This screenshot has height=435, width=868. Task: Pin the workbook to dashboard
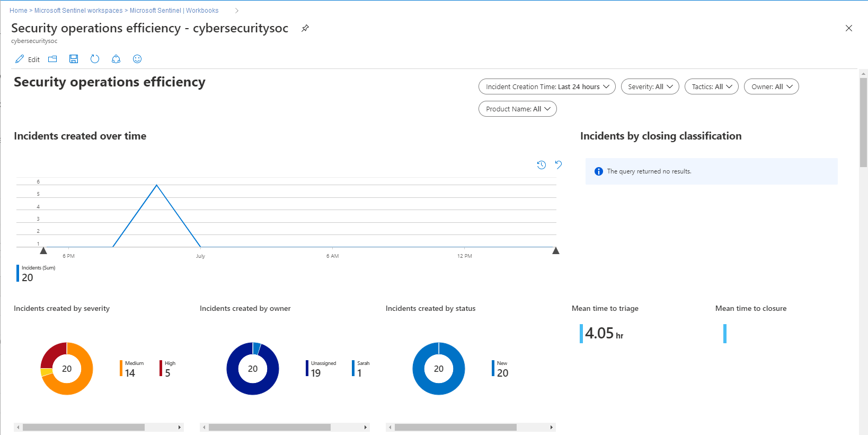click(305, 29)
